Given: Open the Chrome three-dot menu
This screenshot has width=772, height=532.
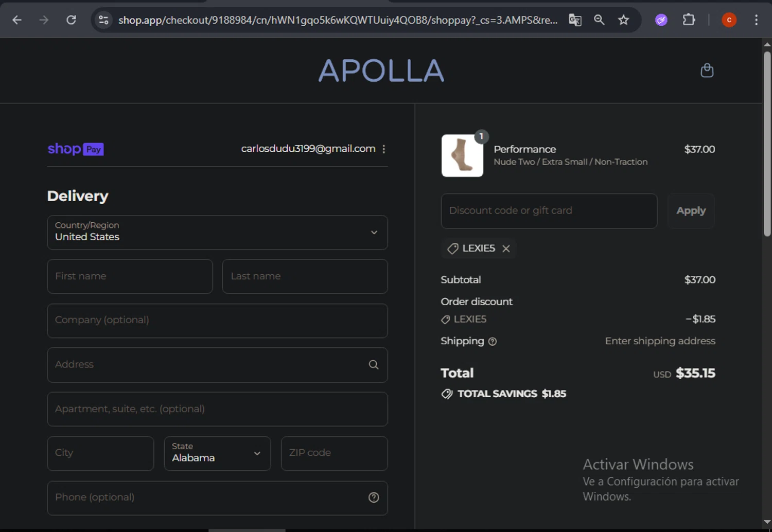Looking at the screenshot, I should 756,20.
